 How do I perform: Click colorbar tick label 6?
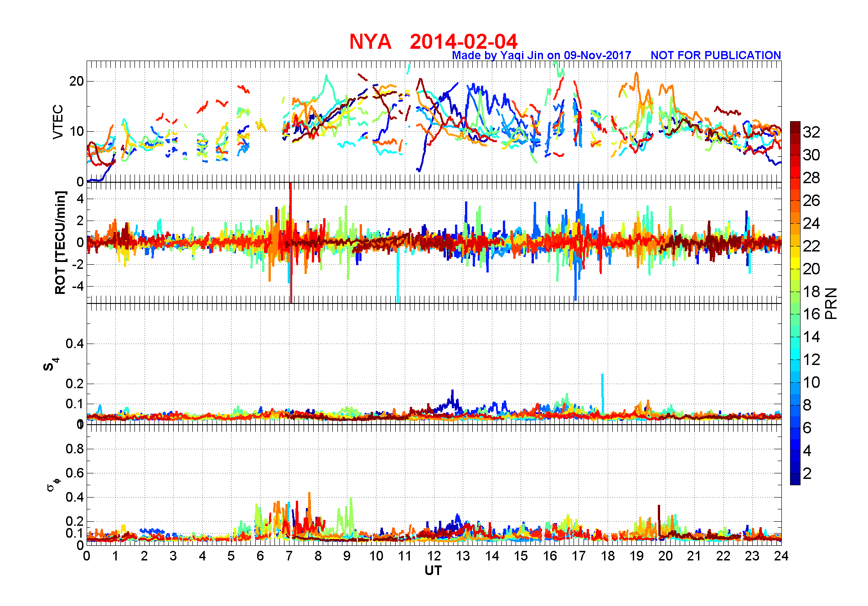pyautogui.click(x=807, y=428)
